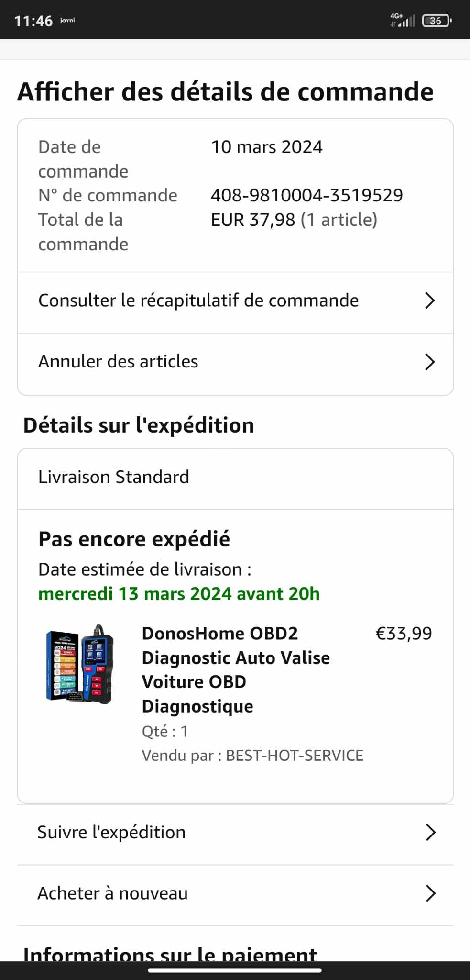Image resolution: width=470 pixels, height=980 pixels.
Task: Choose Acheter à nouveau
Action: pos(113,893)
